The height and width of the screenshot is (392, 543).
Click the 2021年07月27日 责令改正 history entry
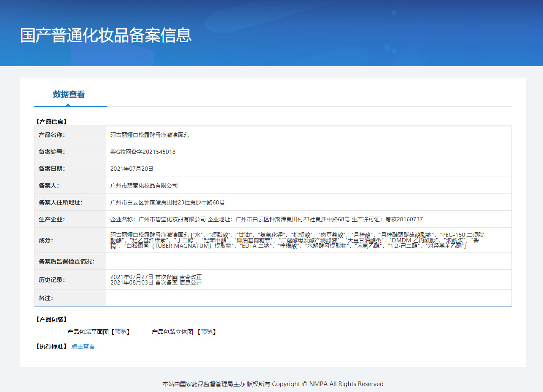[156, 277]
